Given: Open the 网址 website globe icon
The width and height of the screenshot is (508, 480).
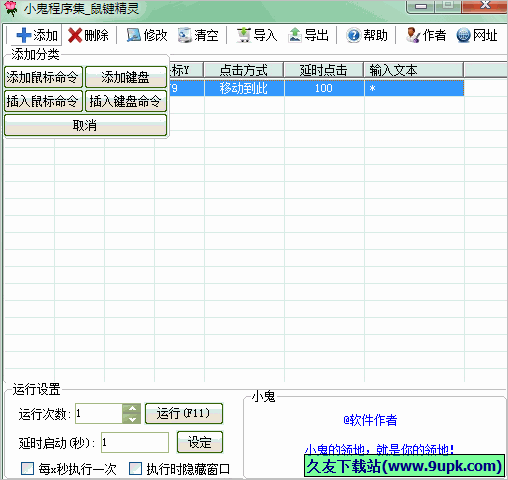Looking at the screenshot, I should click(463, 35).
